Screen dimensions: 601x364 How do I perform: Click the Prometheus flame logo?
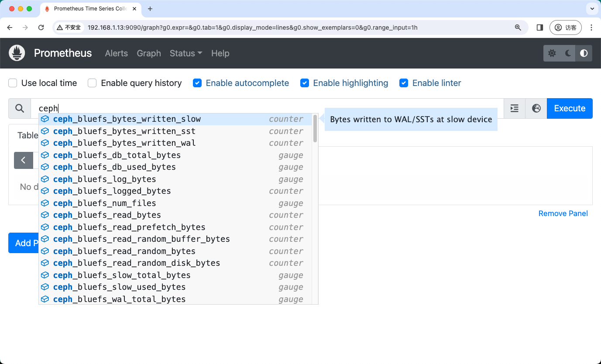17,53
